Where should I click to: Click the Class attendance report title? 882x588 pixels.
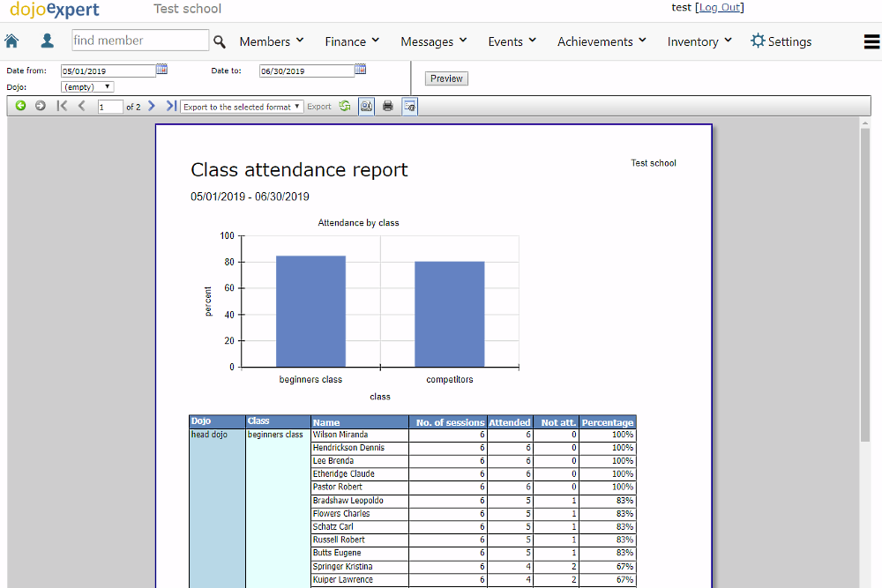[x=299, y=170]
